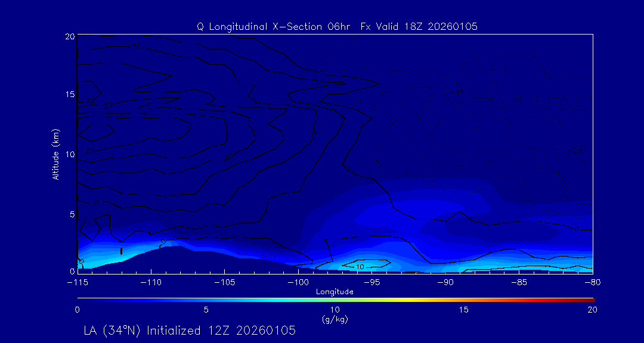Image resolution: width=644 pixels, height=343 pixels.
Task: Click the 'LA (34°N) Initialized 12Z 20260105' footer text
Action: [x=190, y=330]
